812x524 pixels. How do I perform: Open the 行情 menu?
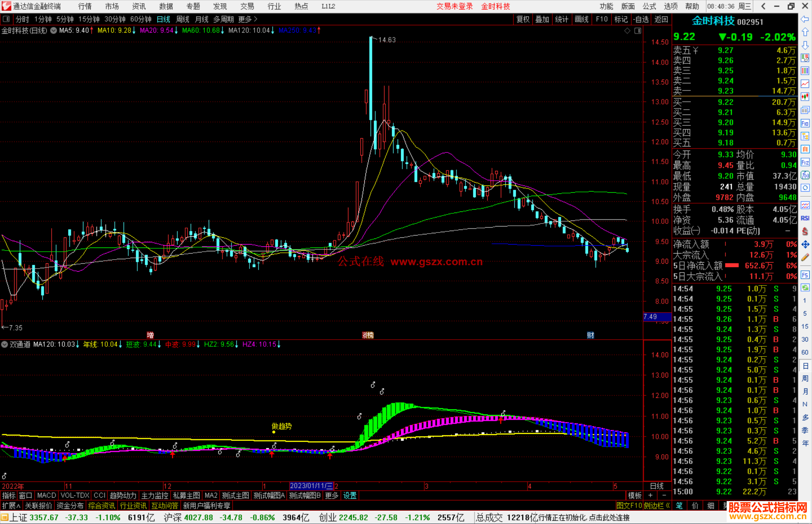pos(85,6)
